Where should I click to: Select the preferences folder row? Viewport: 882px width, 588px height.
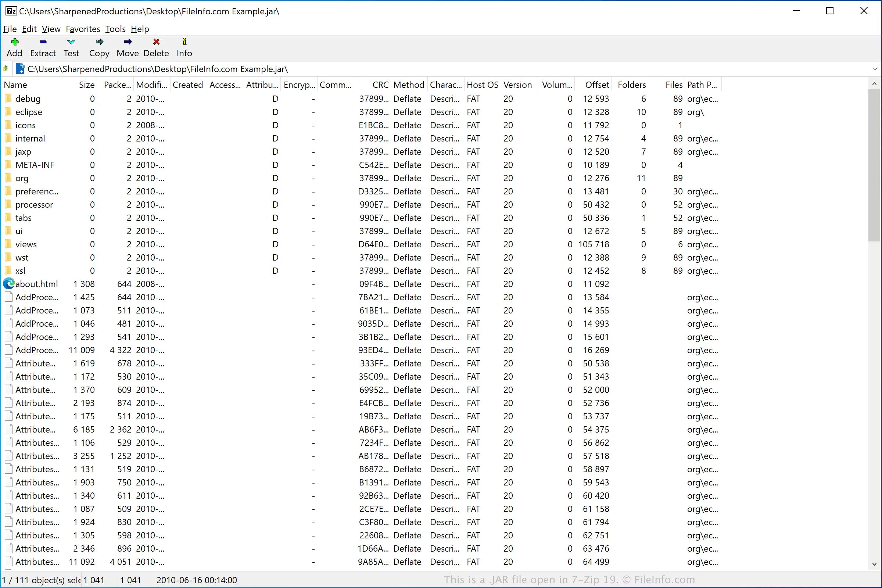click(37, 191)
